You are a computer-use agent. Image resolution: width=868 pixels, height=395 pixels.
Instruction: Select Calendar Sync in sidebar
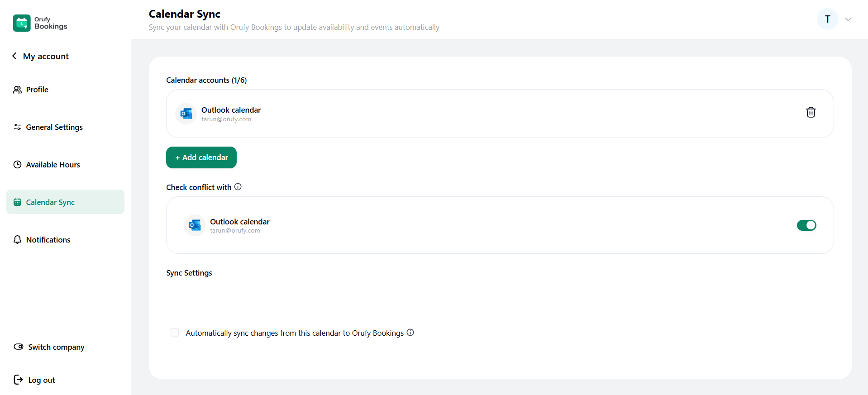pyautogui.click(x=50, y=202)
